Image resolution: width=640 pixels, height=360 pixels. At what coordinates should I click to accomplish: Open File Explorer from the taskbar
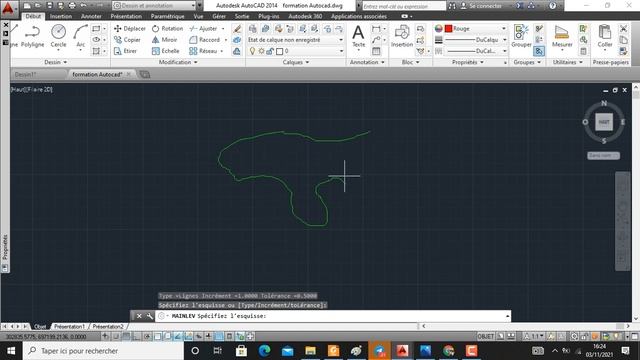click(x=311, y=351)
